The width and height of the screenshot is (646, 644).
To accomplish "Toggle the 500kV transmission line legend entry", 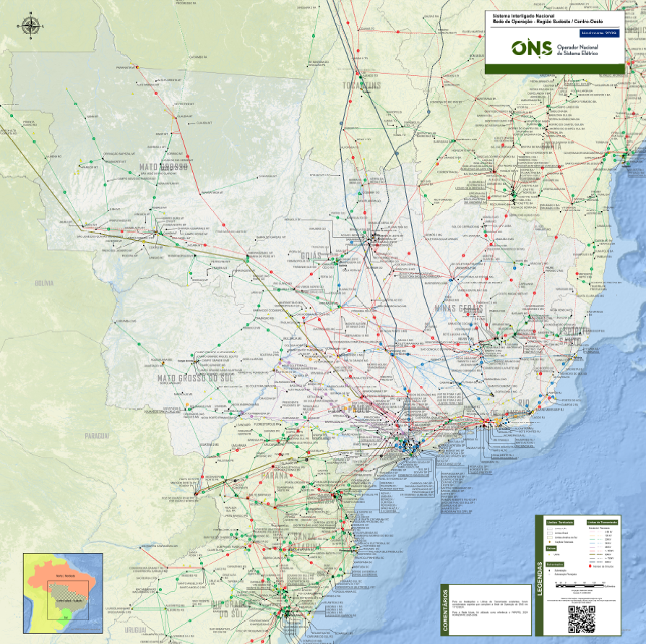I will point(593,551).
